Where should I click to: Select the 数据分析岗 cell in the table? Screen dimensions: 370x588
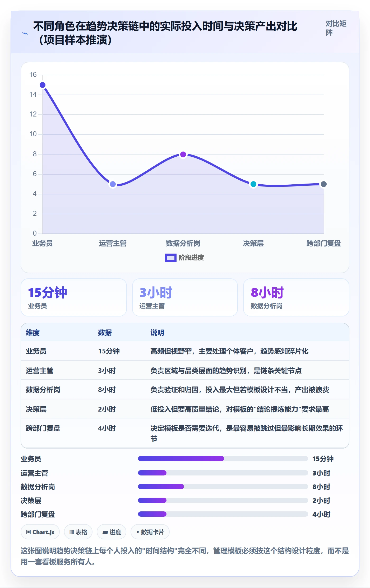pyautogui.click(x=43, y=390)
